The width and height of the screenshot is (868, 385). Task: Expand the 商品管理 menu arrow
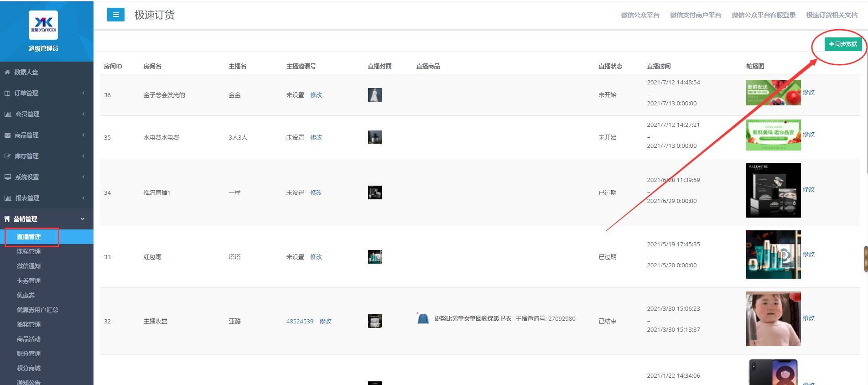(x=83, y=135)
